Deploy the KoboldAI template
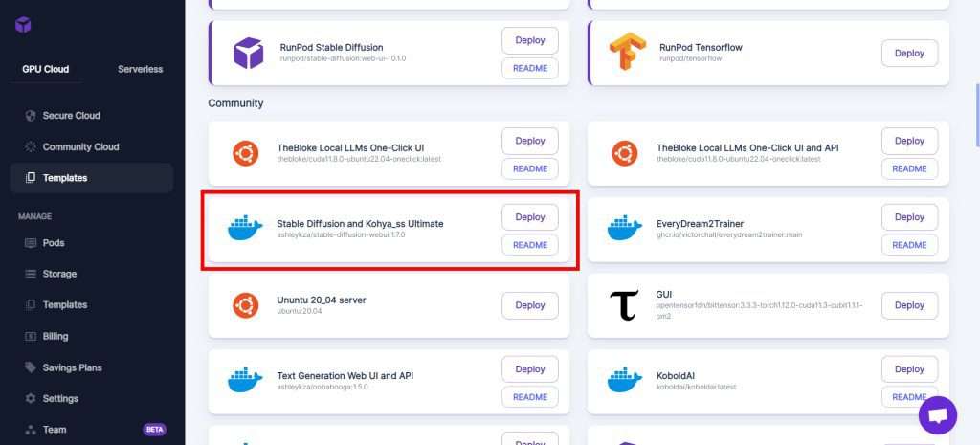980x445 pixels. point(909,369)
